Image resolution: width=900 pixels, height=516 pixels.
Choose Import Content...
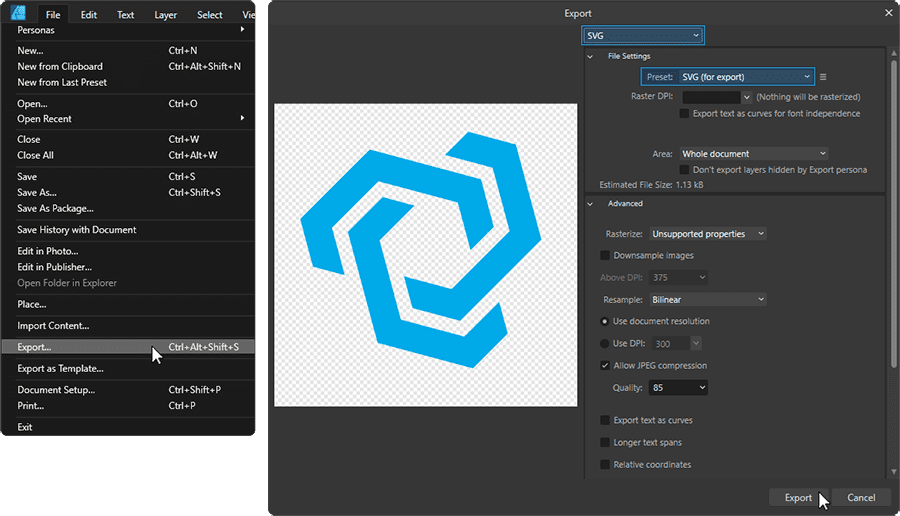click(128, 326)
